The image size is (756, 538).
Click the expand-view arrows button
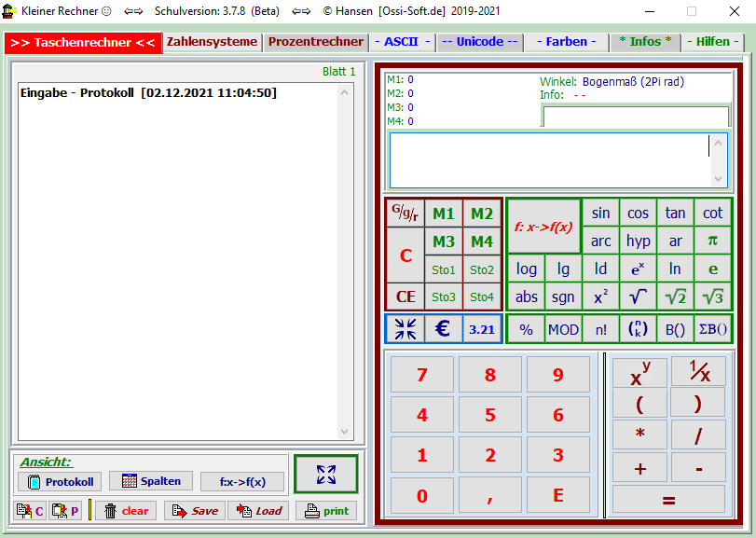pos(325,474)
